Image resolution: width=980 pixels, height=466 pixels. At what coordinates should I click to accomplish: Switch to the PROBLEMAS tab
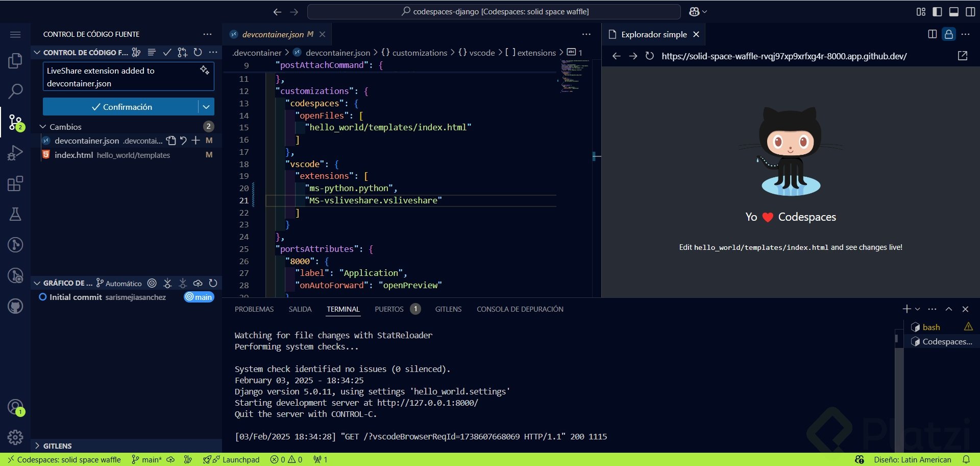pyautogui.click(x=254, y=309)
